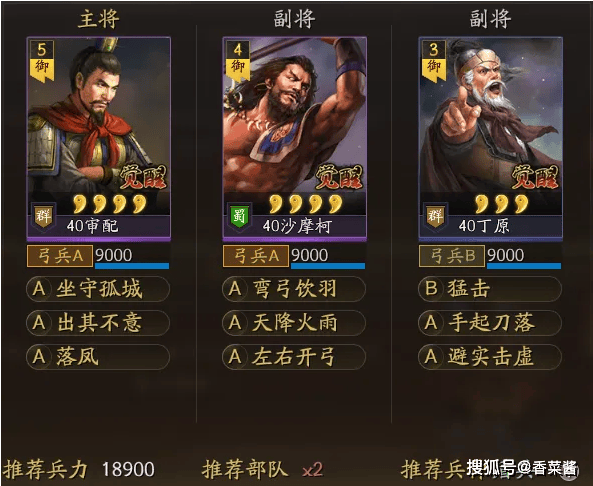Image resolution: width=593 pixels, height=486 pixels.
Task: Click 沙摩柯's four-star rating row
Action: pos(306,204)
